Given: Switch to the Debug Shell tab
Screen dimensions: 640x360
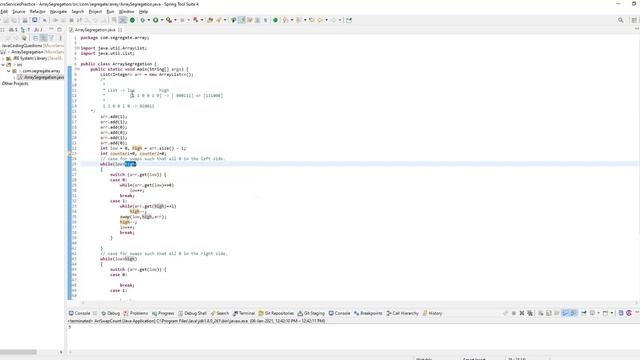Looking at the screenshot, I should tap(192, 313).
